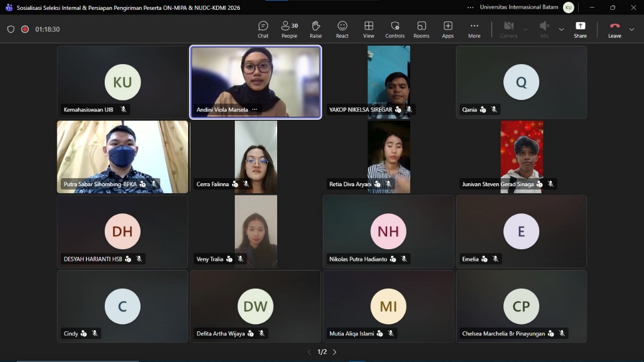
Task: Raise your hand in the meeting
Action: (x=315, y=29)
